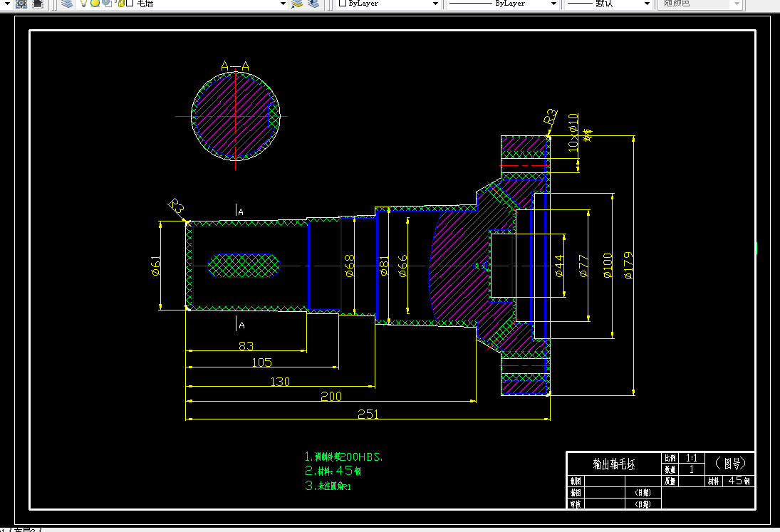Open the Layer Properties Manager icon
The image size is (780, 532).
(67, 4)
